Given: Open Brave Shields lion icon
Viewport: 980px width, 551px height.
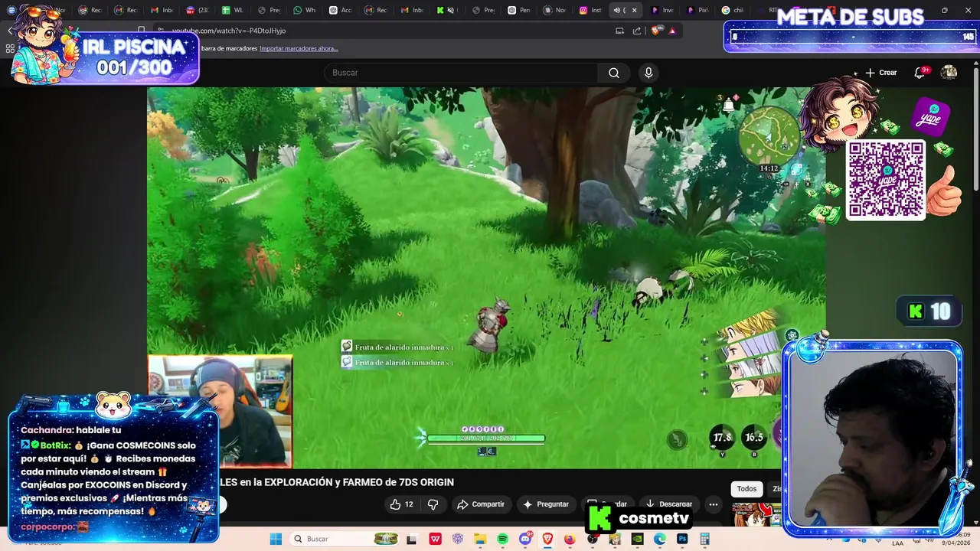Looking at the screenshot, I should [655, 31].
